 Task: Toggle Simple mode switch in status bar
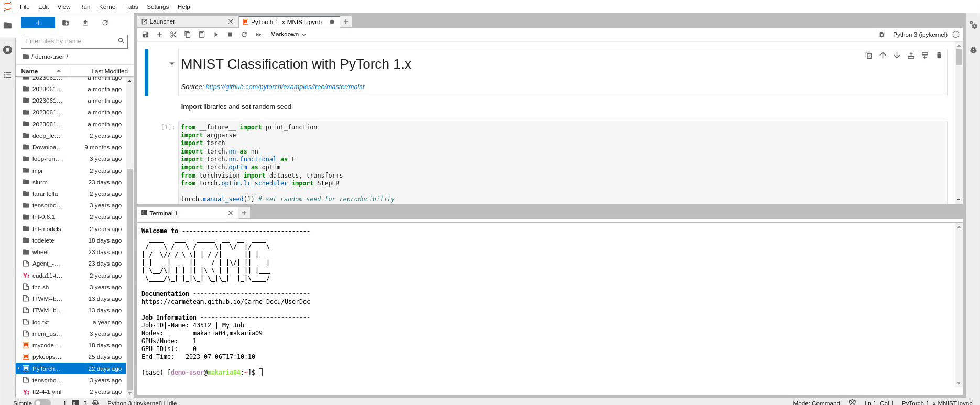point(42,403)
